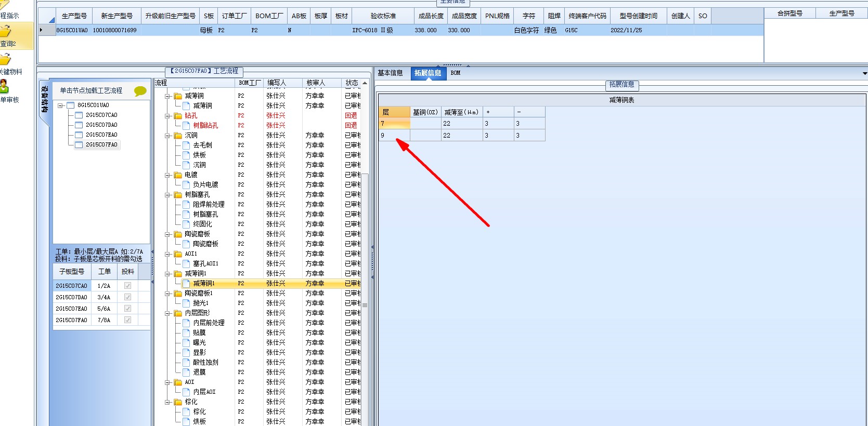This screenshot has width=868, height=426.
Task: Open the vertical 设备结构 side tab
Action: (x=45, y=100)
